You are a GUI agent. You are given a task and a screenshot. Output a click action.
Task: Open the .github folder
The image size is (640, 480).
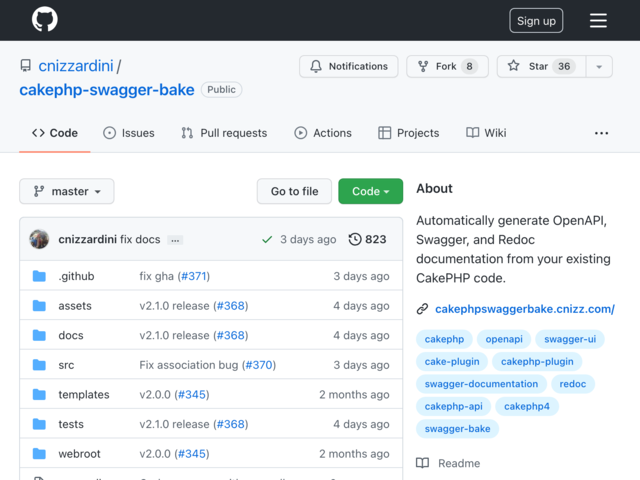coord(76,276)
